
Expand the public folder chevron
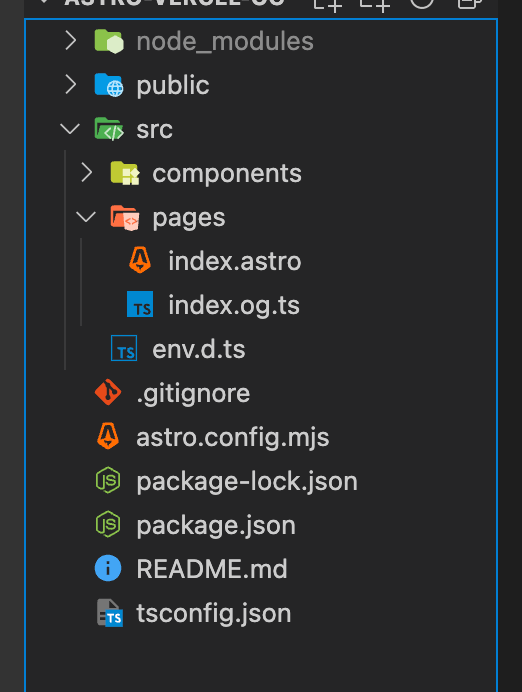point(71,84)
